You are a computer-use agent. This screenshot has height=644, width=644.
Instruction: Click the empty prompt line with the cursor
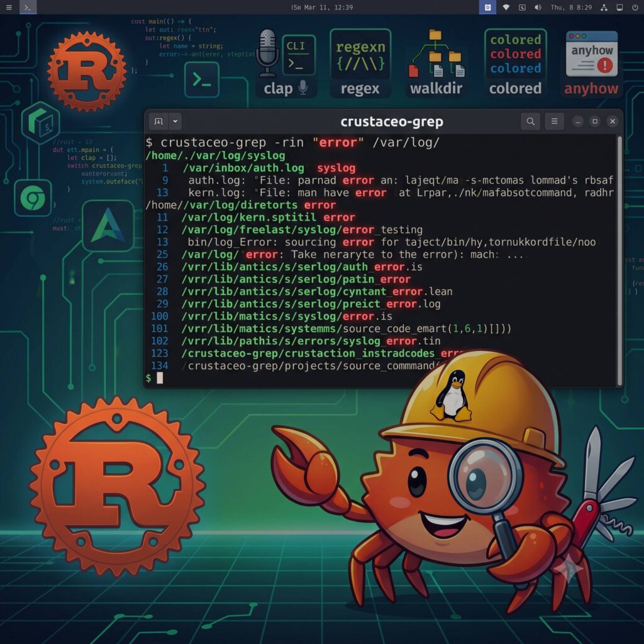(x=155, y=378)
